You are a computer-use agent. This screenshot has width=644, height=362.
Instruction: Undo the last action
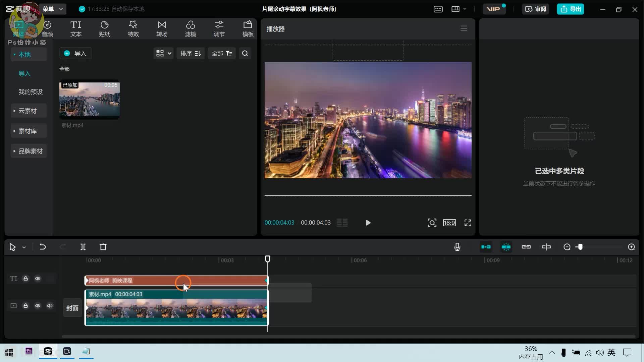tap(43, 247)
